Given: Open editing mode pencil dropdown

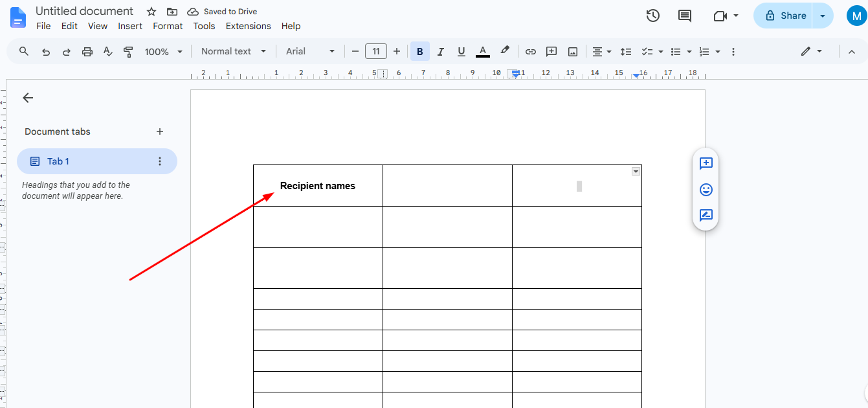Looking at the screenshot, I should point(811,51).
